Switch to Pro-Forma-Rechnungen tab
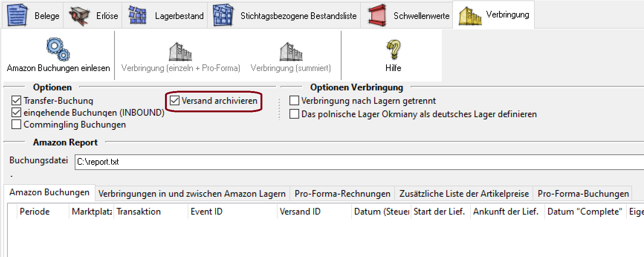 click(342, 194)
